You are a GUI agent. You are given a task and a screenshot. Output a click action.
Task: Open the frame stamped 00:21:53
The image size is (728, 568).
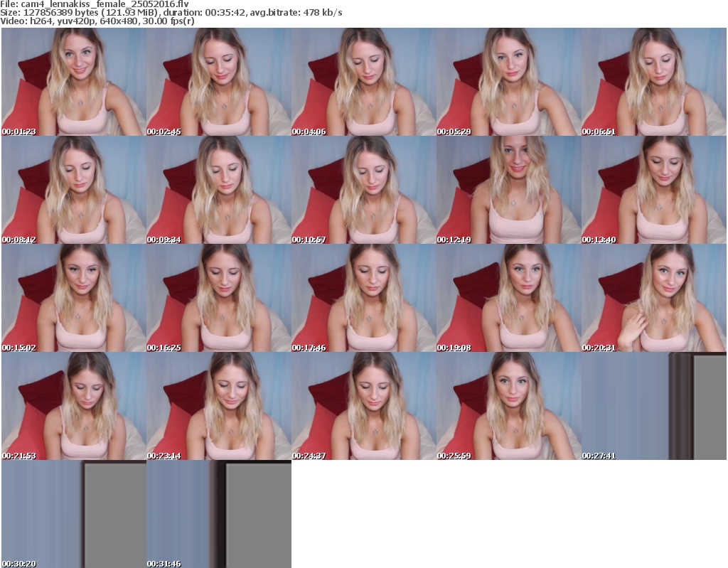click(74, 406)
